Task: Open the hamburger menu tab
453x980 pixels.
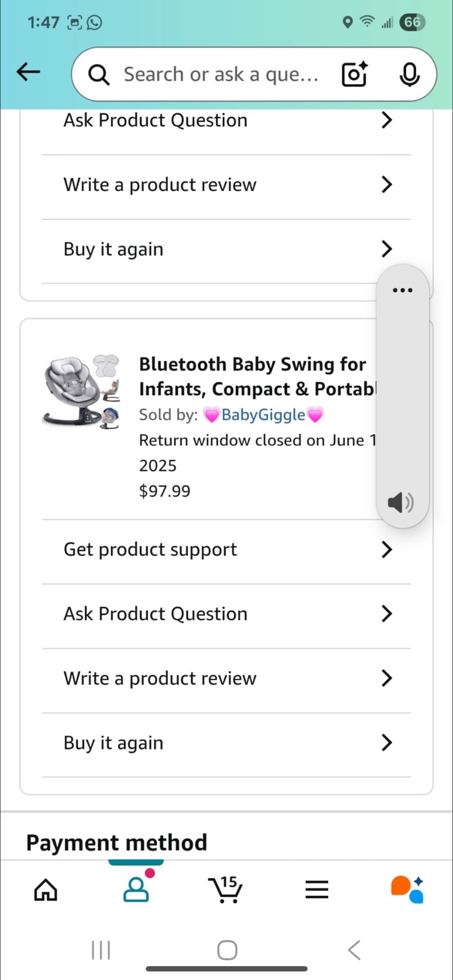Action: pyautogui.click(x=317, y=890)
